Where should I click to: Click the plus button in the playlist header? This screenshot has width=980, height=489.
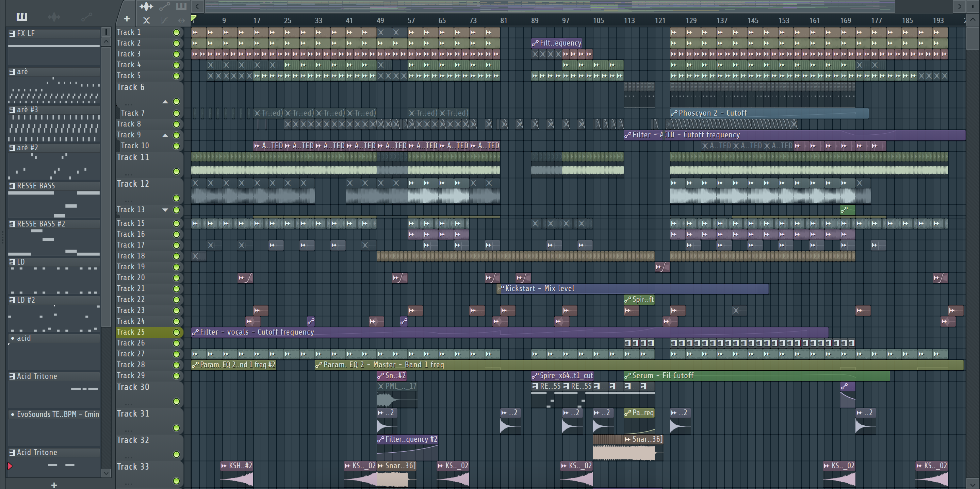coord(127,19)
